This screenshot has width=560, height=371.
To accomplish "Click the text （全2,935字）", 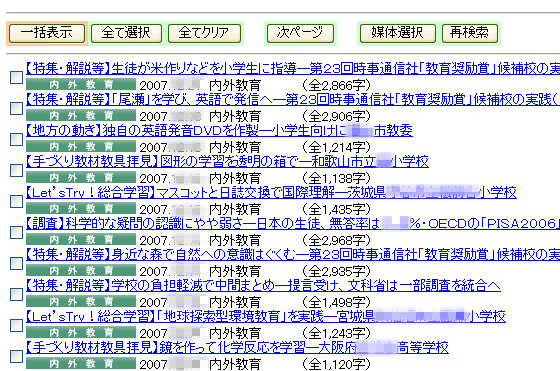I will click(x=336, y=271).
